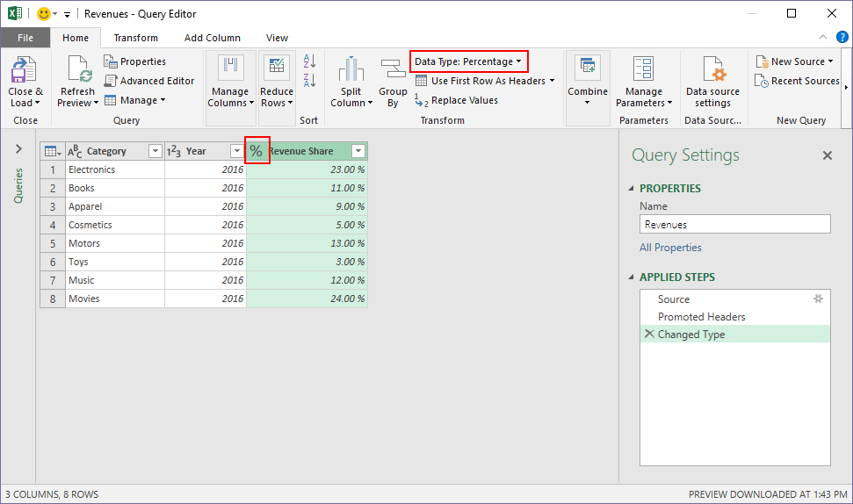Viewport: 853px width, 504px height.
Task: Collapse the ribbon with the chevron
Action: click(823, 37)
